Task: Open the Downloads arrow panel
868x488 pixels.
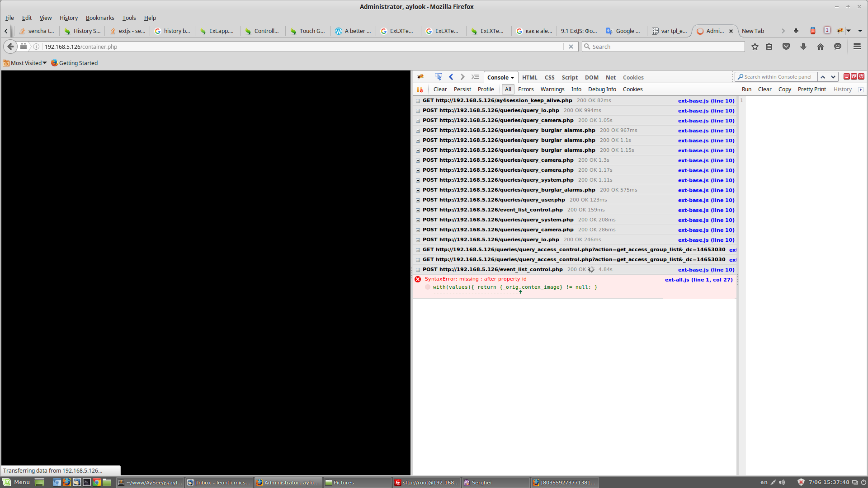Action: pos(803,47)
